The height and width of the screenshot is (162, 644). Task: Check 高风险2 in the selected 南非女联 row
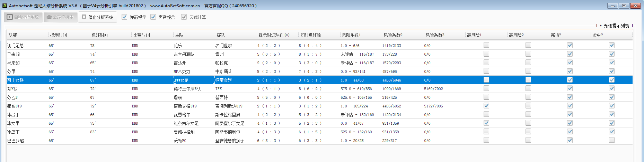528,80
